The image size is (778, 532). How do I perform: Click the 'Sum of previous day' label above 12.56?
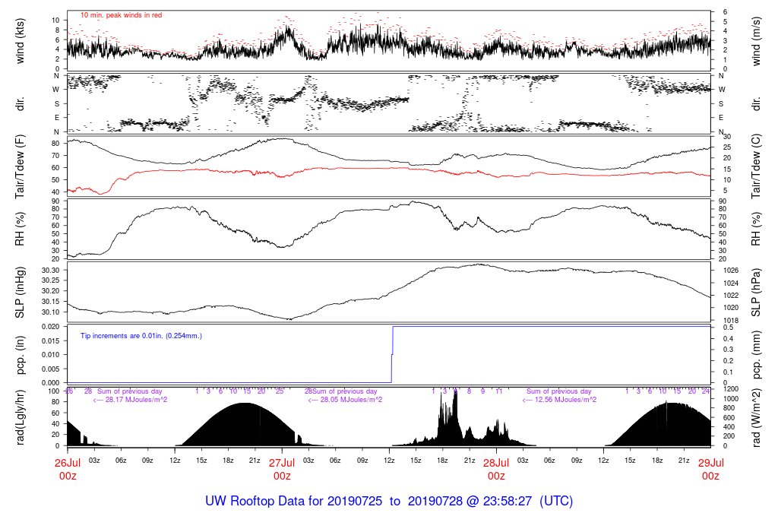(559, 391)
